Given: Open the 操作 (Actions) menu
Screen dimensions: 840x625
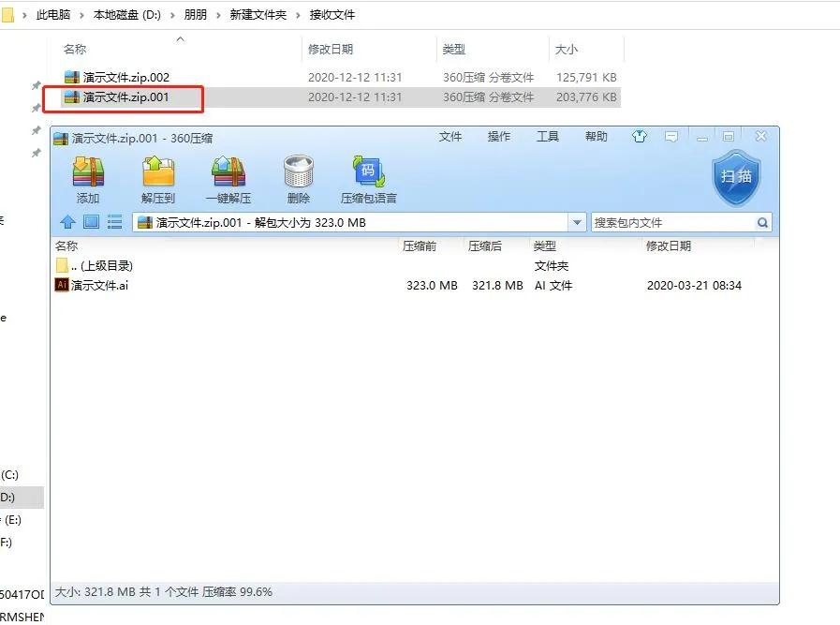Looking at the screenshot, I should [x=499, y=136].
